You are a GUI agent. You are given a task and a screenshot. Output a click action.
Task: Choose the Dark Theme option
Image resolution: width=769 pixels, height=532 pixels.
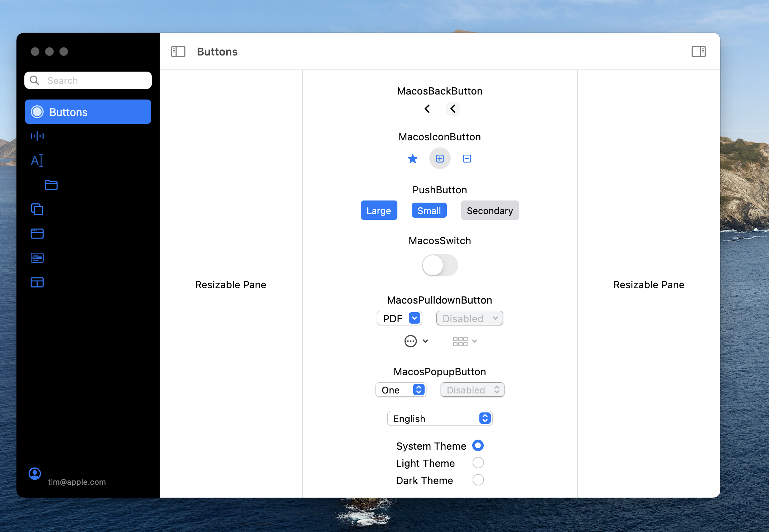(478, 480)
